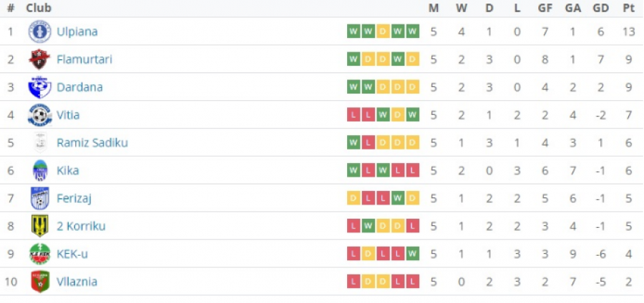Viewport: 644px width, 303px height.
Task: Click the KEK-u club crest icon
Action: click(40, 254)
